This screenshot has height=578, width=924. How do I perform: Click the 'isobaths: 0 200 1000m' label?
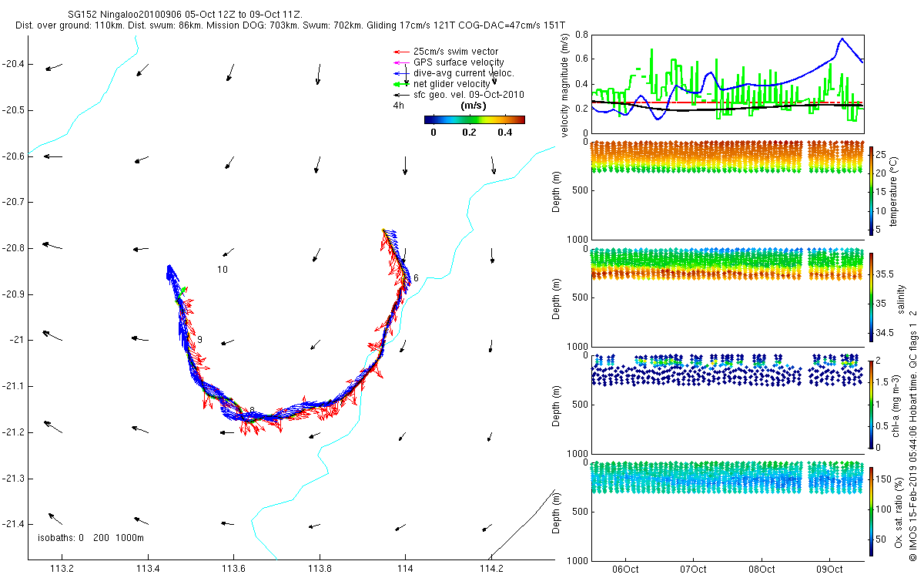[91, 537]
